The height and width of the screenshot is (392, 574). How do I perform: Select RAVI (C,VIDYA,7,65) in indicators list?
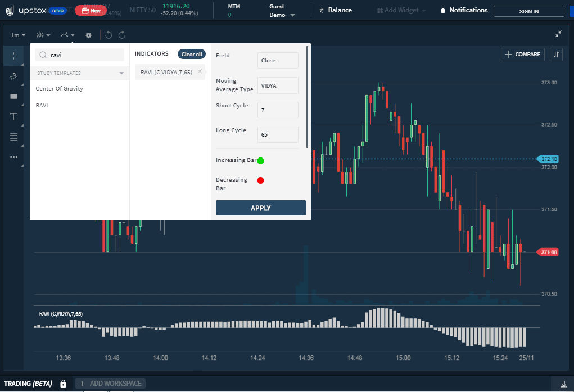coord(166,72)
